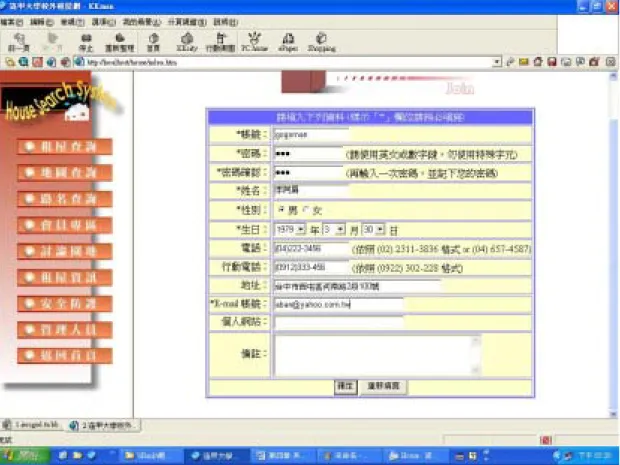
Task: Click the telephone (電話) input field
Action: point(311,249)
